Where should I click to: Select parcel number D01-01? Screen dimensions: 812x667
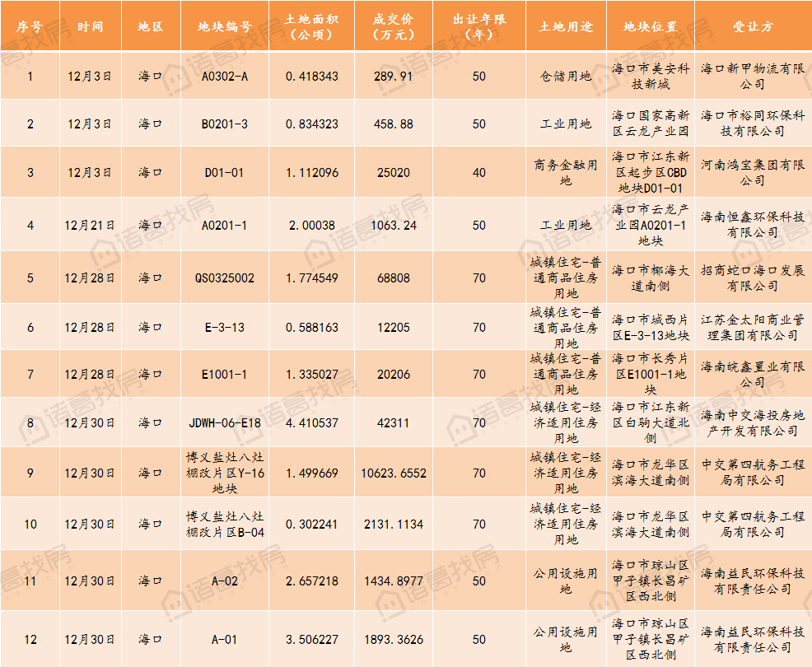(x=224, y=172)
